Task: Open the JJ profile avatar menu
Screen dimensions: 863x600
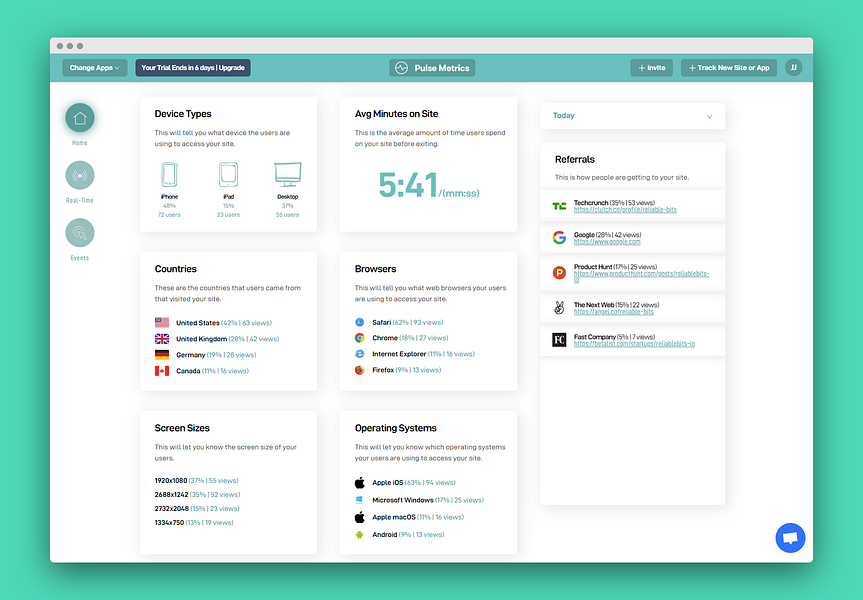Action: [x=793, y=67]
